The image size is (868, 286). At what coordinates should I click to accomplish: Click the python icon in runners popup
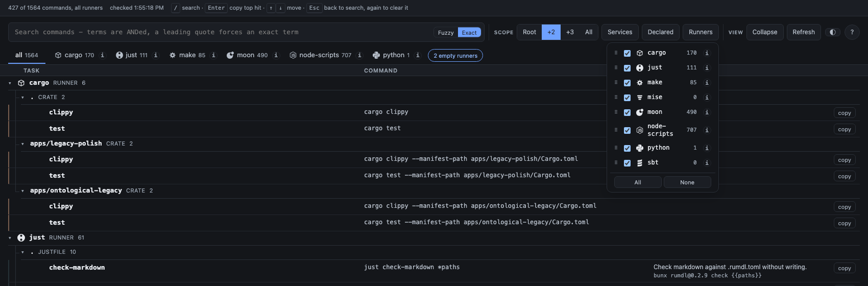(639, 148)
